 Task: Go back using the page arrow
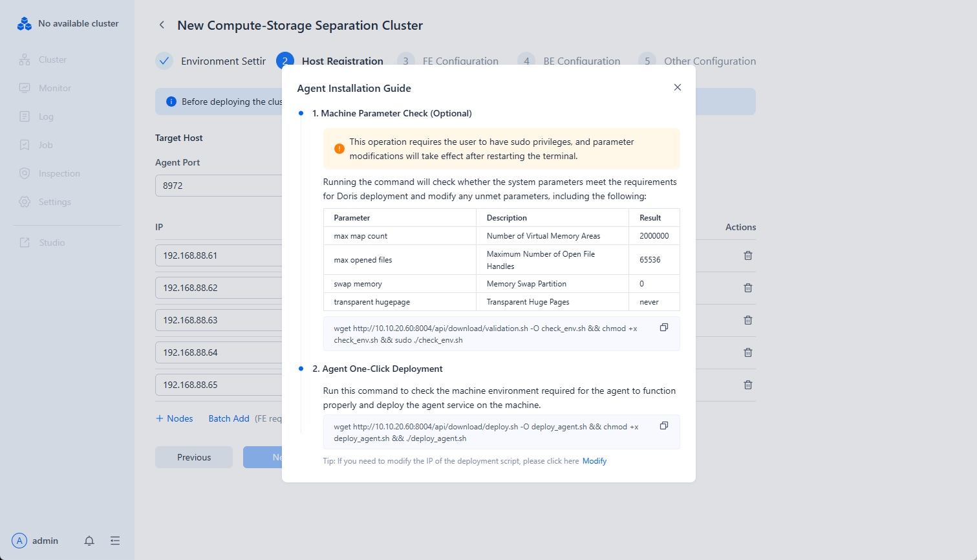pos(162,25)
